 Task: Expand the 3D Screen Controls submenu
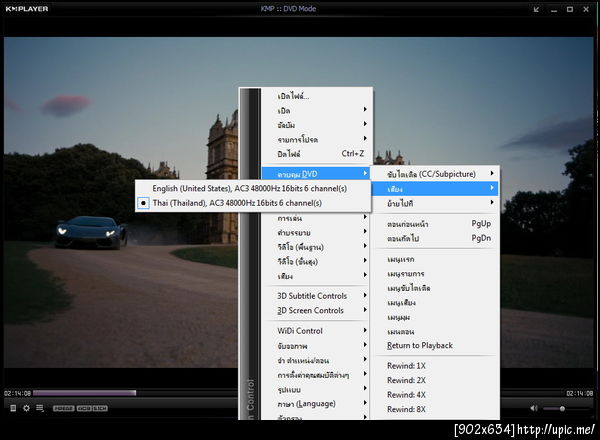click(x=315, y=310)
